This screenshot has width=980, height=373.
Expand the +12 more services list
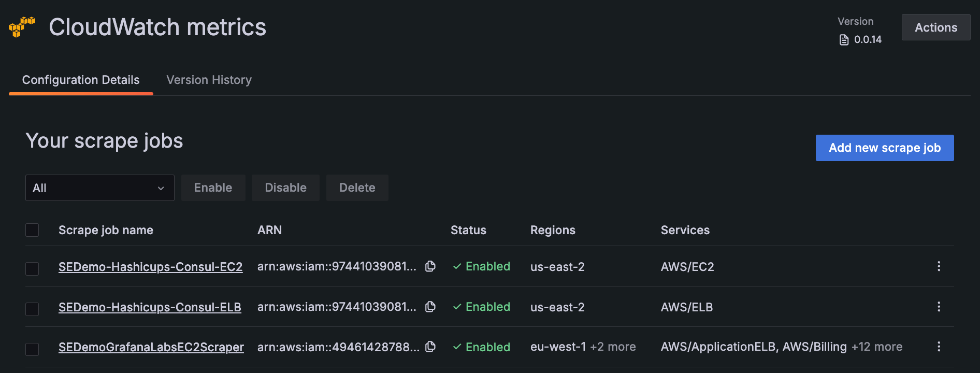click(877, 347)
